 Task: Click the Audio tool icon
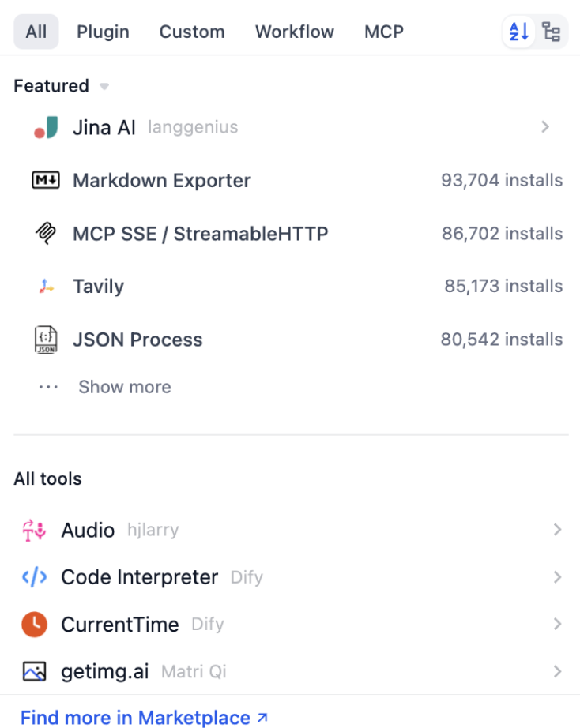34,530
